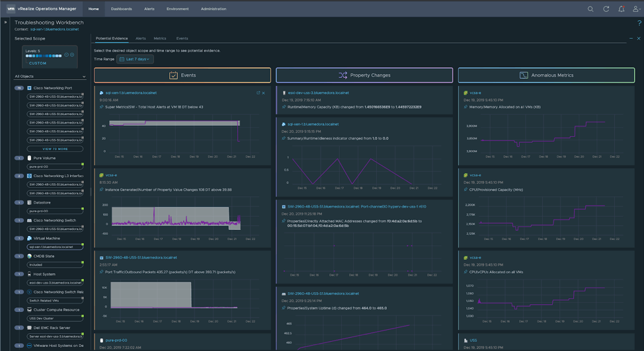Viewport: 644px width, 351px height.
Task: Close the sql-xen-1 event card
Action: [264, 93]
